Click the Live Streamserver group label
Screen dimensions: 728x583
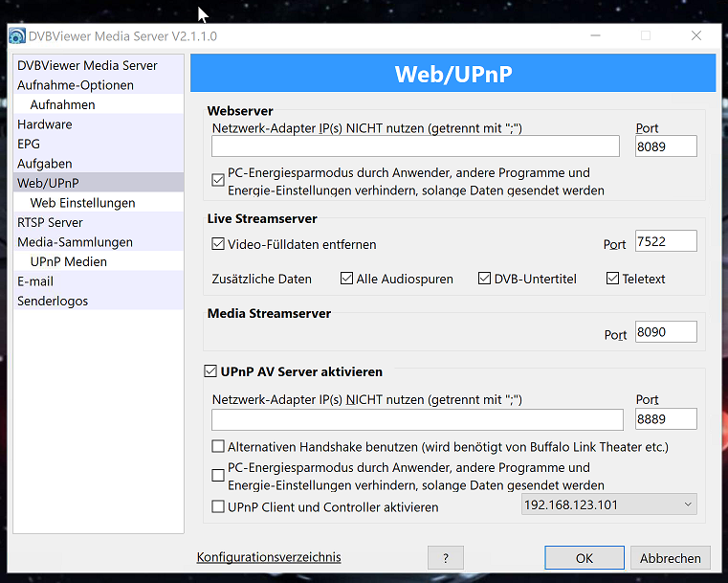(262, 218)
